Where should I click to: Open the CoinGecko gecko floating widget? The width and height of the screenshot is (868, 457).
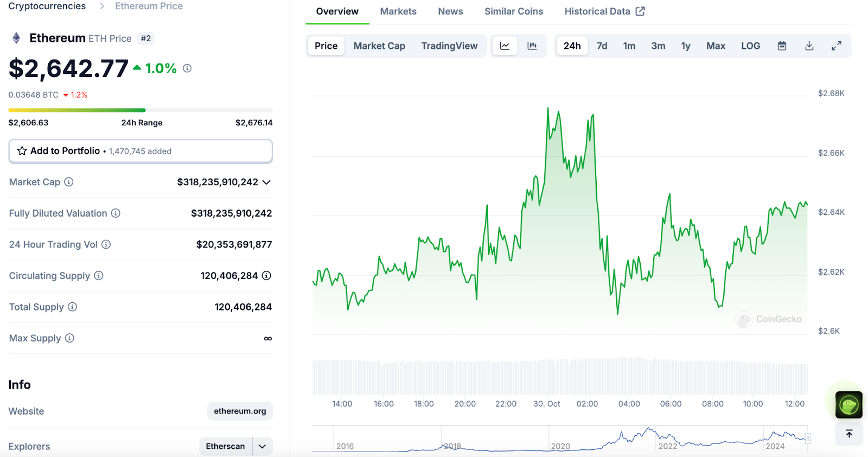tap(849, 405)
